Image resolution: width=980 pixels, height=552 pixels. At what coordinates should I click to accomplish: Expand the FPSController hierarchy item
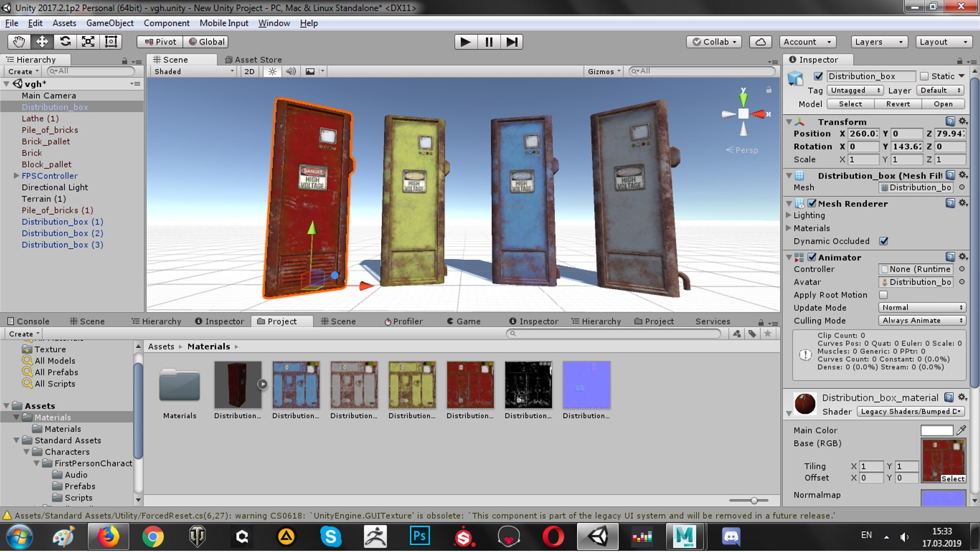click(x=16, y=176)
